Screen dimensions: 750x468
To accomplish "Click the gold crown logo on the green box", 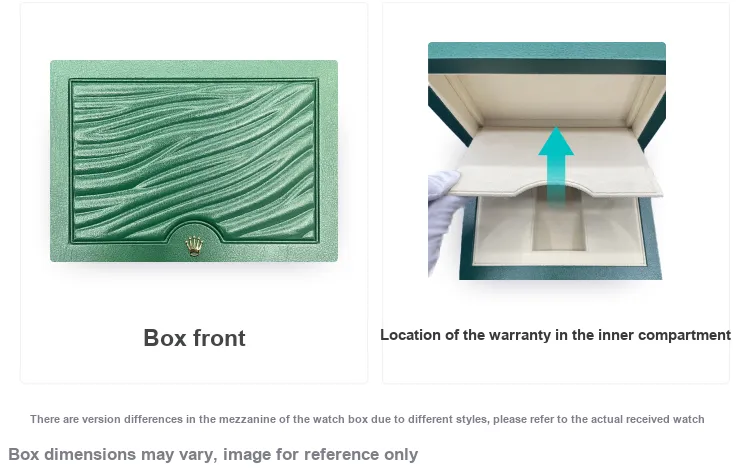I will pos(194,246).
